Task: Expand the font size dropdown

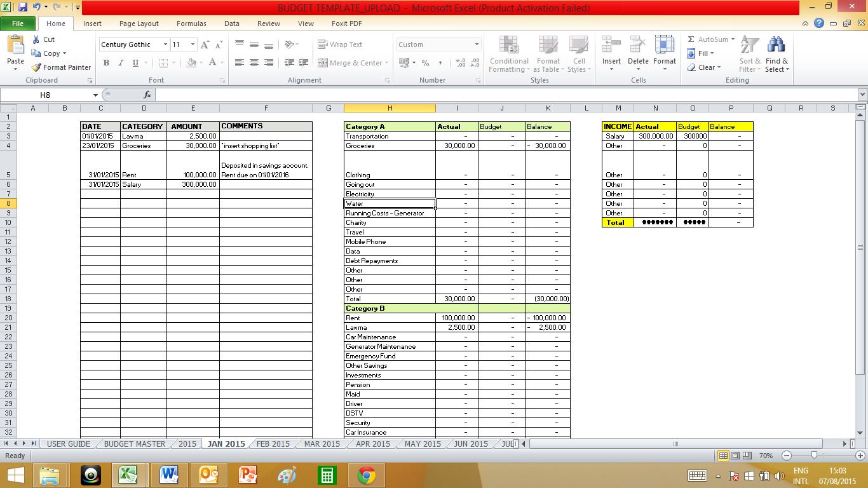Action: click(x=193, y=44)
